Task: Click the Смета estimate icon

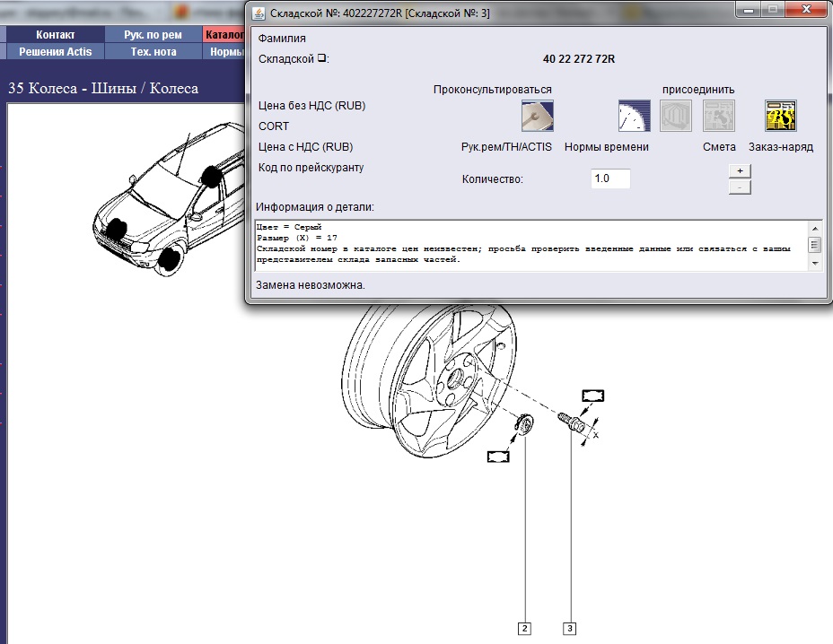Action: 719,116
